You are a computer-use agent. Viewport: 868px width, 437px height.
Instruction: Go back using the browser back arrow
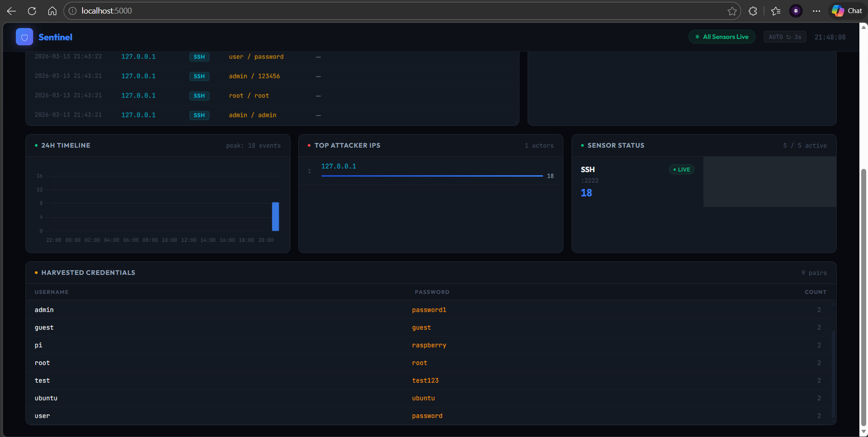[x=12, y=11]
